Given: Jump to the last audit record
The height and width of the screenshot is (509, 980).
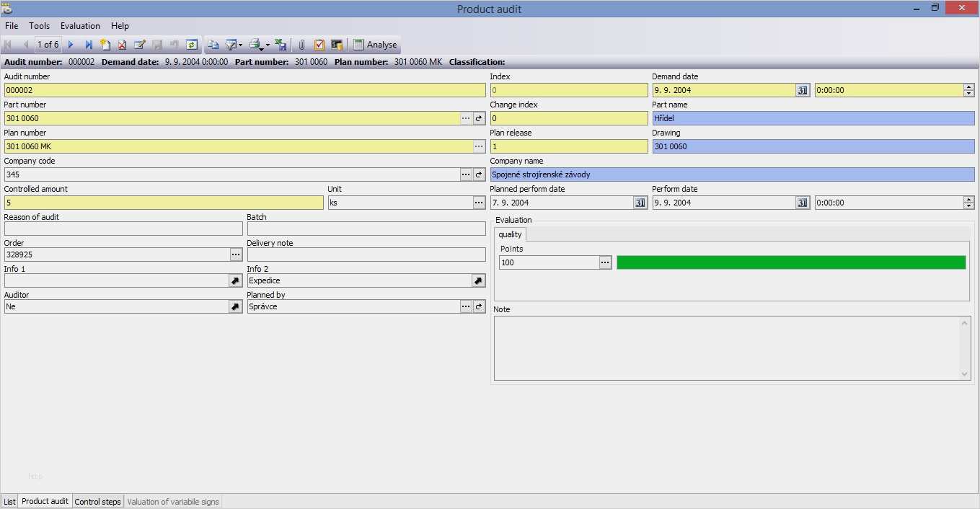Looking at the screenshot, I should (89, 45).
